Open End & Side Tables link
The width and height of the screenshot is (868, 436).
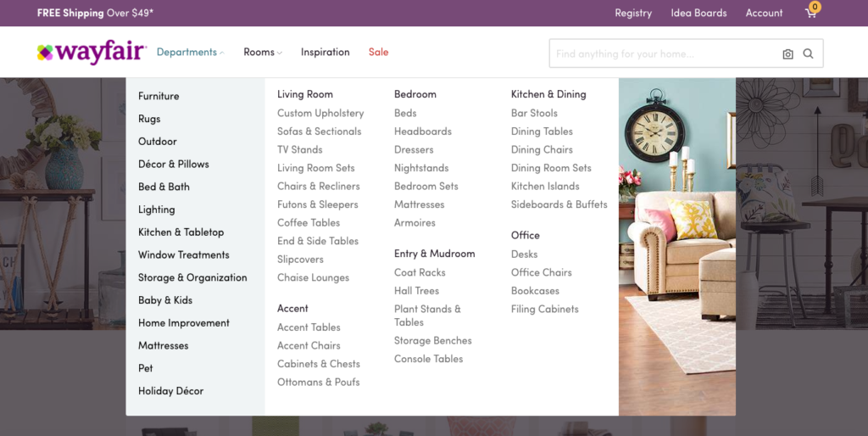318,241
